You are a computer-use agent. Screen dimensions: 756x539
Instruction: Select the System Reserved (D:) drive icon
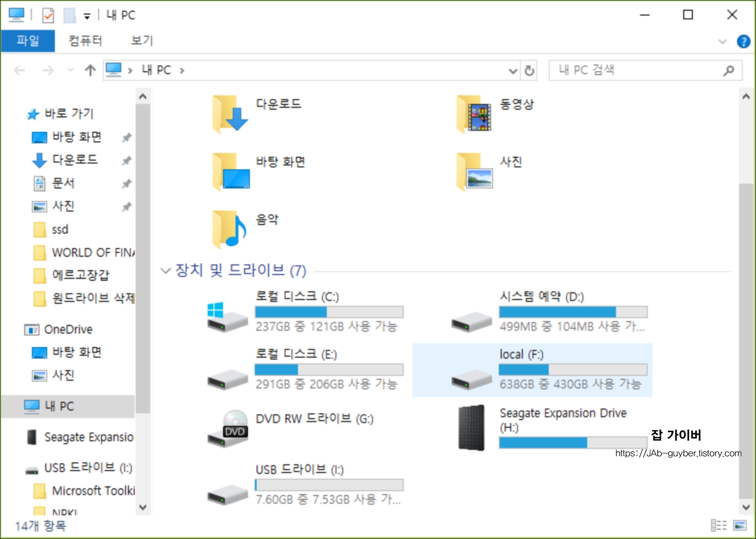coord(471,322)
